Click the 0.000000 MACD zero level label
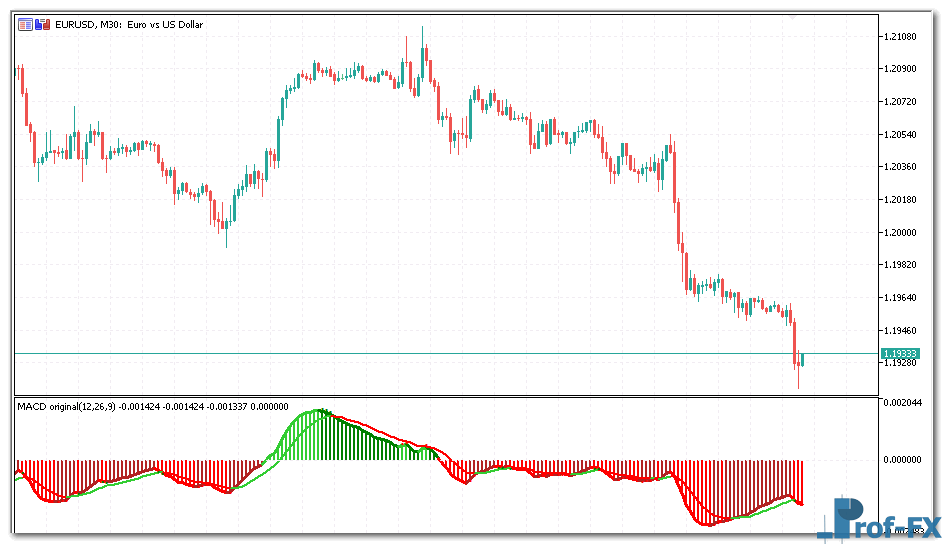This screenshot has height=544, width=944. (x=905, y=460)
